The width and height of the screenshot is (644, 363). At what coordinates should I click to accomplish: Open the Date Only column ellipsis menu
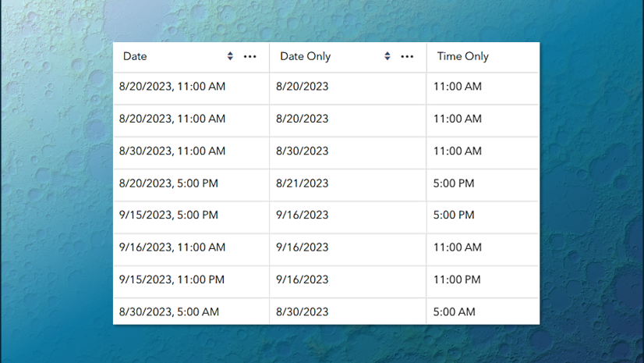pos(407,56)
